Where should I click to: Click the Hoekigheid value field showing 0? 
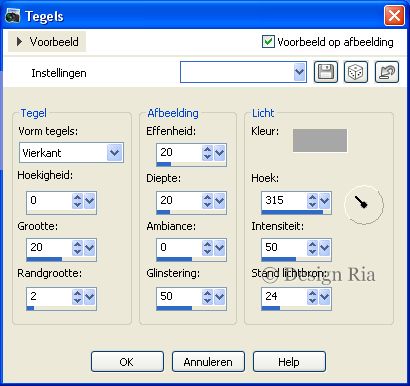point(49,201)
